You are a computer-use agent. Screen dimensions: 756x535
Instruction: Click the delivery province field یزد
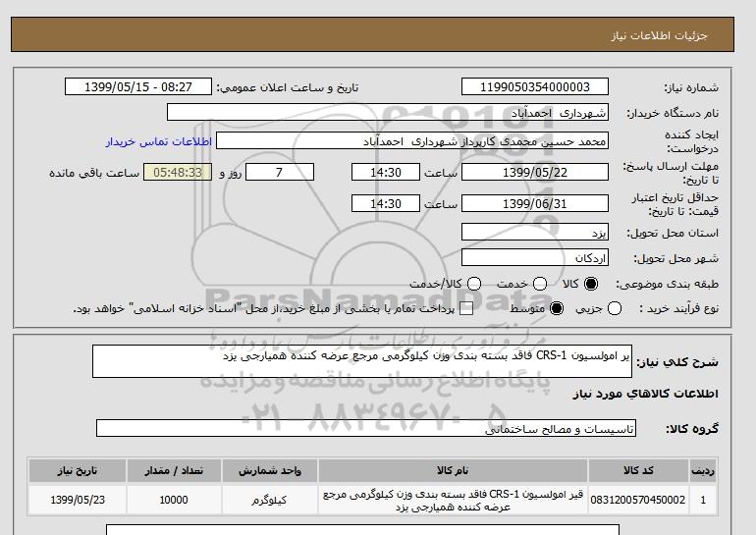535,232
